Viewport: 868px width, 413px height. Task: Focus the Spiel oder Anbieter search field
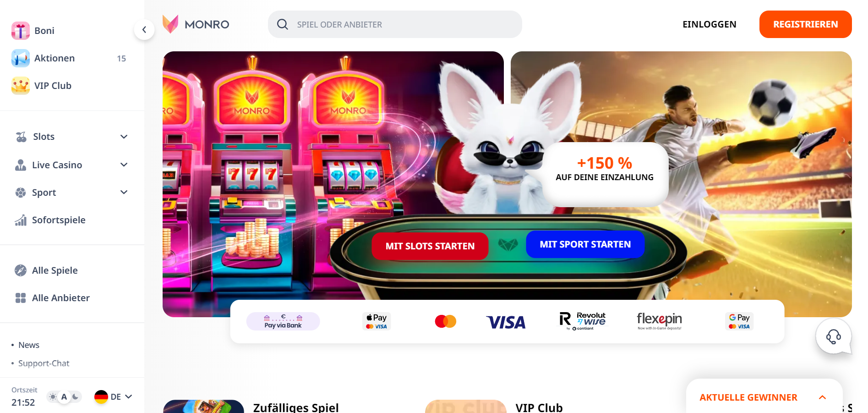click(x=395, y=24)
